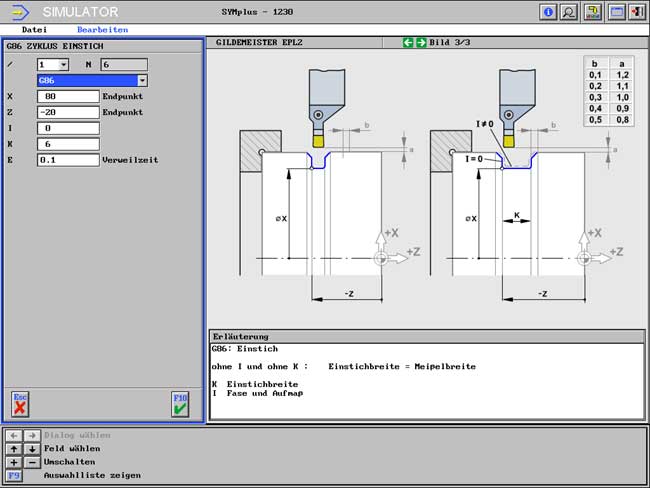Click the blue info icon
Image resolution: width=650 pixels, height=488 pixels.
[x=548, y=12]
